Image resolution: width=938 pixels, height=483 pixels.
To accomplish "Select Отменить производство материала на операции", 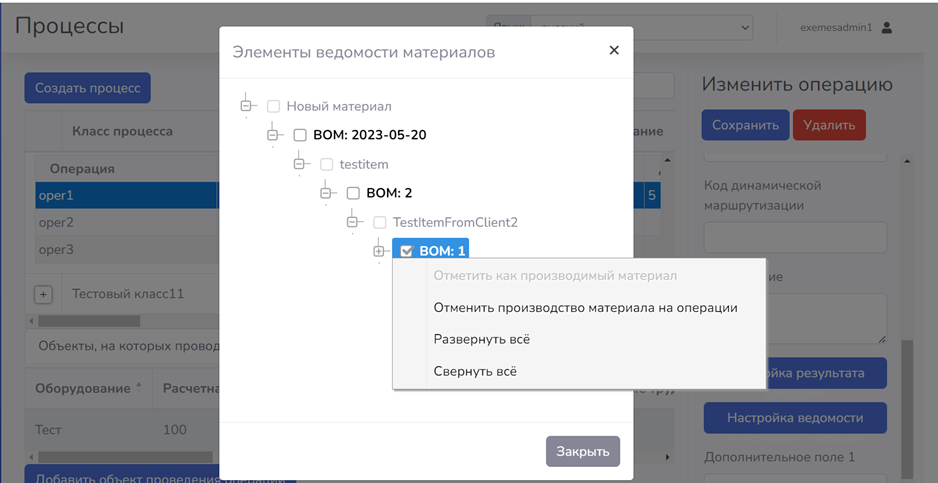I will 585,308.
